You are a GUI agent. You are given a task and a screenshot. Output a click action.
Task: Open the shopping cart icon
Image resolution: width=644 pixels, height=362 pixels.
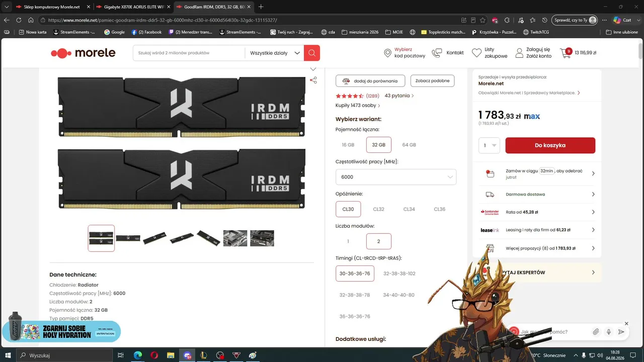pos(566,53)
